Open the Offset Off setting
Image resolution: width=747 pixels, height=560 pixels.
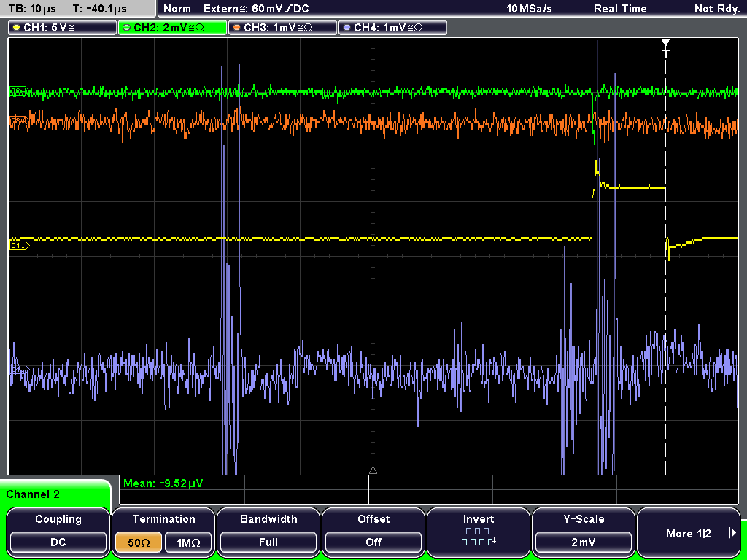tap(373, 531)
